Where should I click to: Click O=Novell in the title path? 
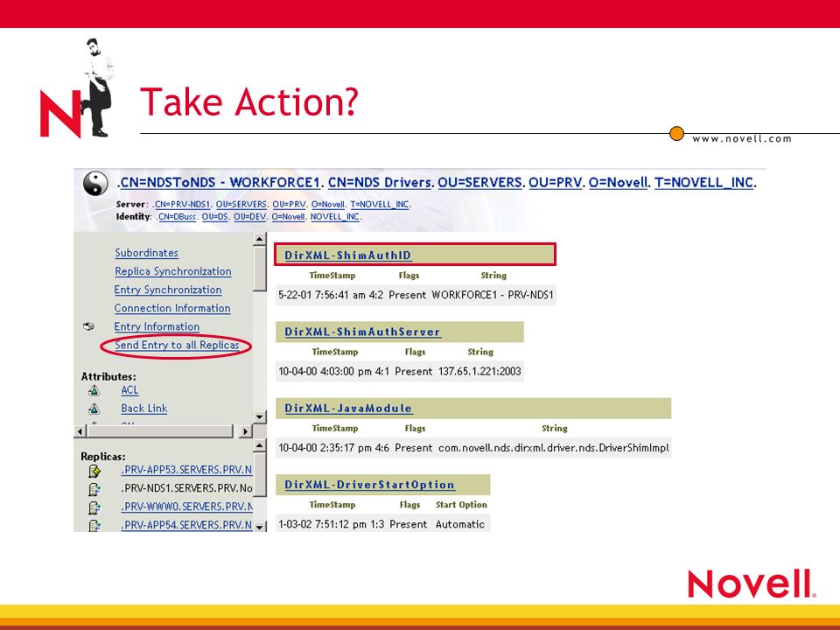[619, 183]
